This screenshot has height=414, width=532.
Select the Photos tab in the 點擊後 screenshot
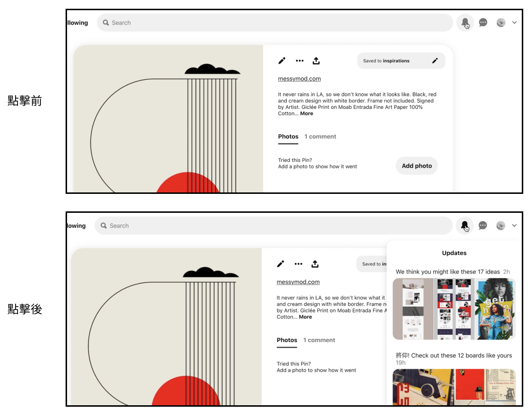click(287, 340)
